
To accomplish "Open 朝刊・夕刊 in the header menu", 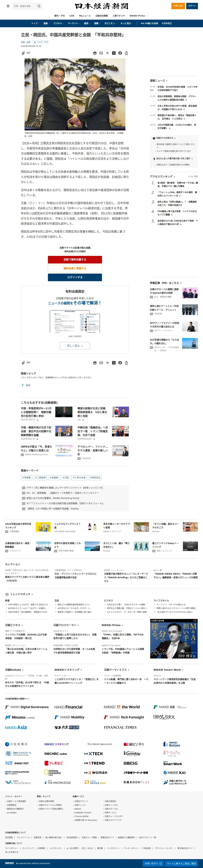I will coord(60,16).
